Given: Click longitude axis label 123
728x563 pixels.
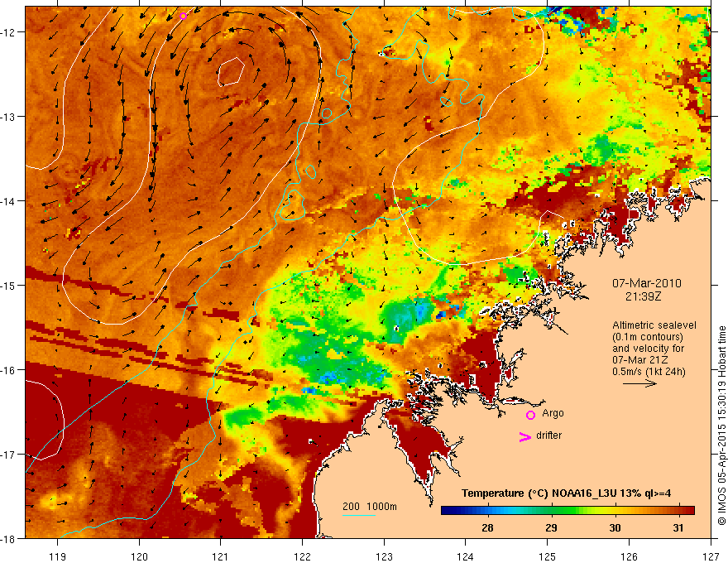Looking at the screenshot, I should tap(384, 556).
